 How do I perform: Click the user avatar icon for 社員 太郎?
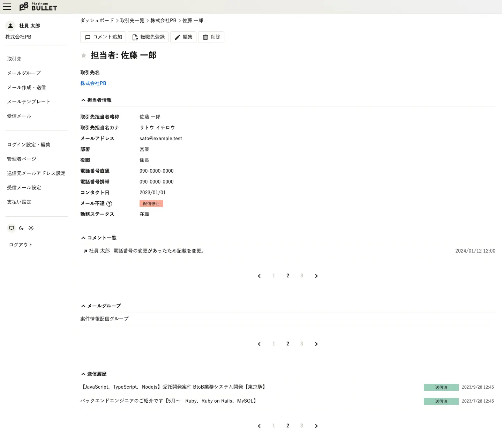tap(10, 26)
